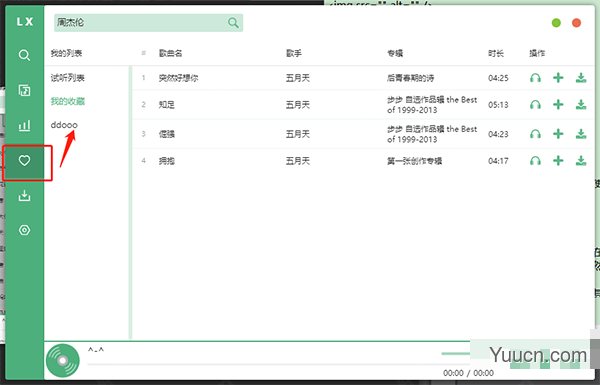600x385 pixels.
Task: Click album 后青春期的诗
Action: click(x=410, y=78)
